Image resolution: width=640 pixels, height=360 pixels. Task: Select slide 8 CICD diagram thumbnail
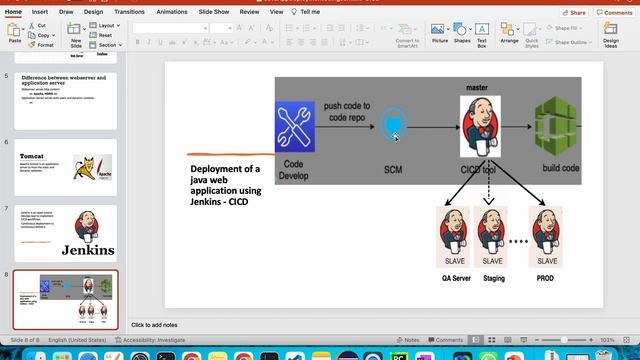tap(65, 300)
